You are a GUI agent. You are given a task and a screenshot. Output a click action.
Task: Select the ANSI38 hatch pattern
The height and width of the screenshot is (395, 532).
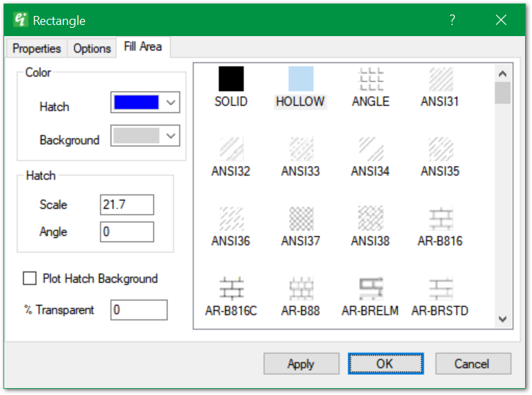tap(370, 226)
